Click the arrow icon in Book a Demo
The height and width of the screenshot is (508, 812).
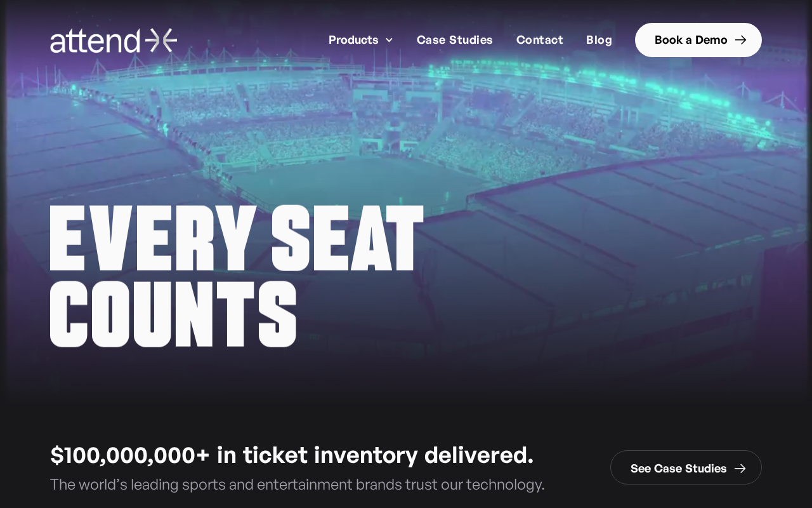click(740, 40)
